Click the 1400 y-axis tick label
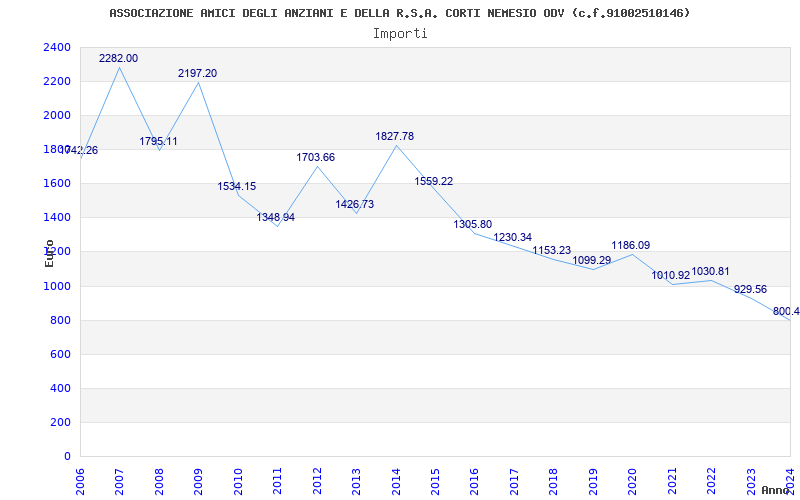The image size is (800, 500). tap(57, 218)
